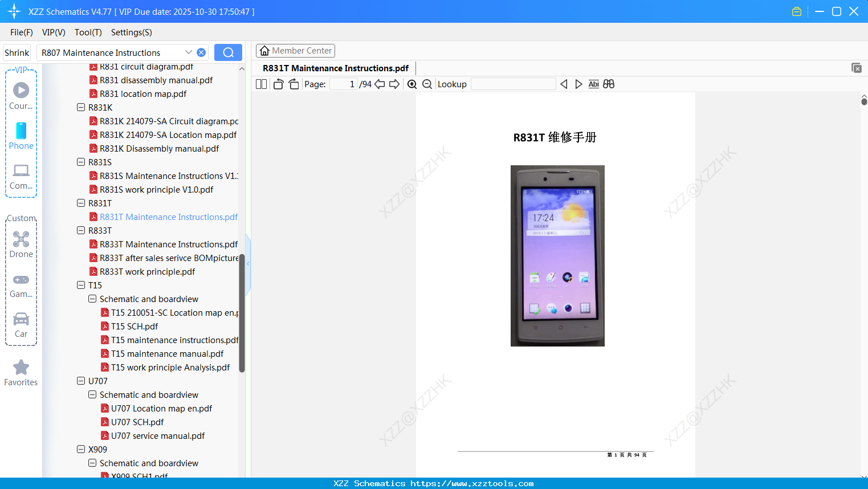Collapse the R831T tree node
This screenshot has height=489, width=868.
[80, 203]
